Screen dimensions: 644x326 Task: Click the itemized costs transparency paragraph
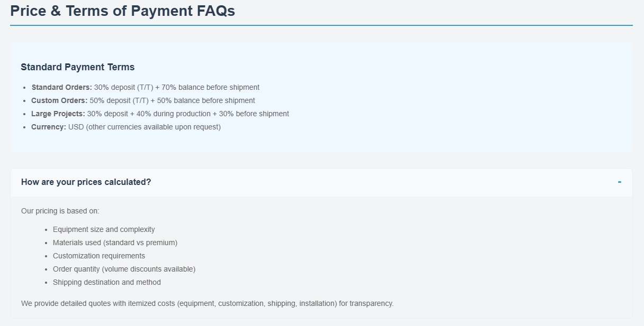click(x=207, y=304)
